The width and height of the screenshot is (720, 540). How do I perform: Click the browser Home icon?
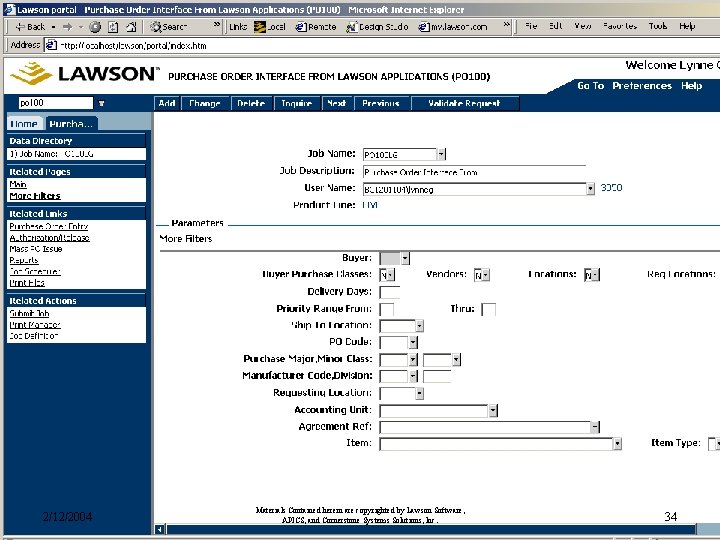coord(131,27)
